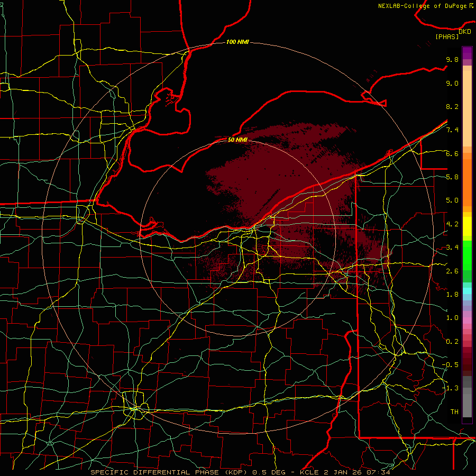Click the [PHAS] units label

click(x=447, y=36)
